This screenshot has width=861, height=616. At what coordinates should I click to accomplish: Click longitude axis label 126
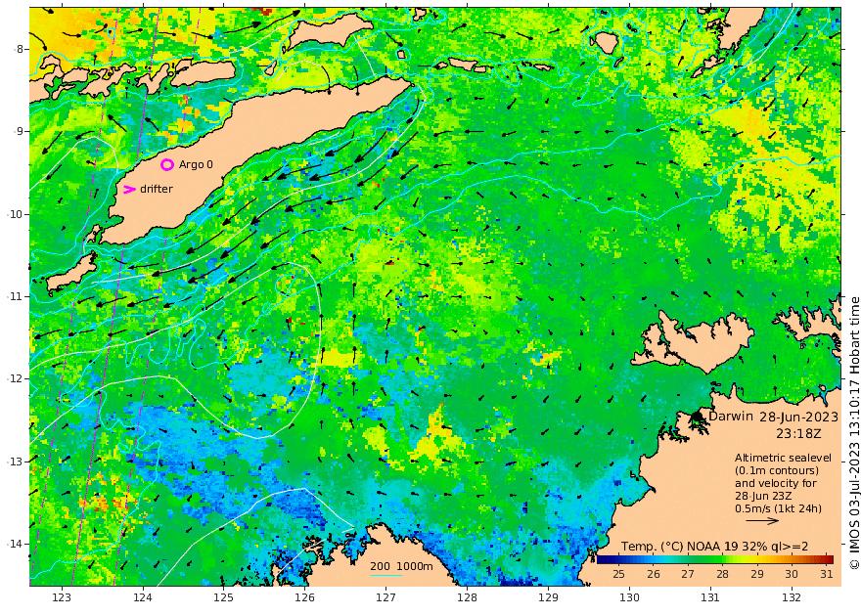304,597
